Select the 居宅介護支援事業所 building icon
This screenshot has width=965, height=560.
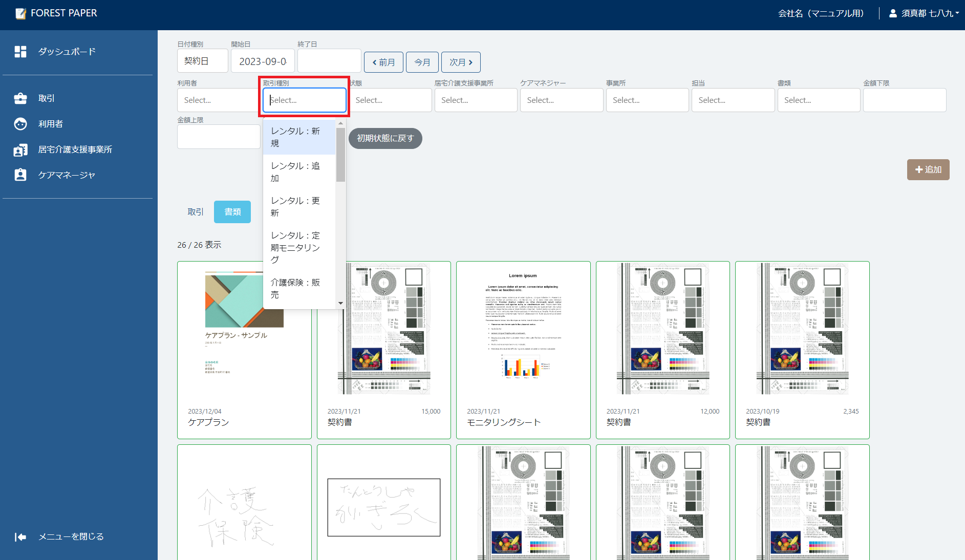[x=20, y=150]
